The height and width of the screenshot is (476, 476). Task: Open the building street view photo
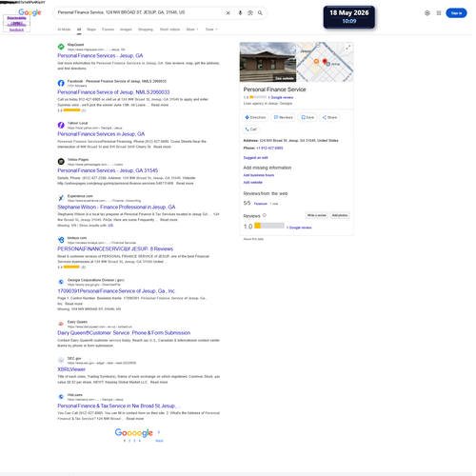click(268, 62)
